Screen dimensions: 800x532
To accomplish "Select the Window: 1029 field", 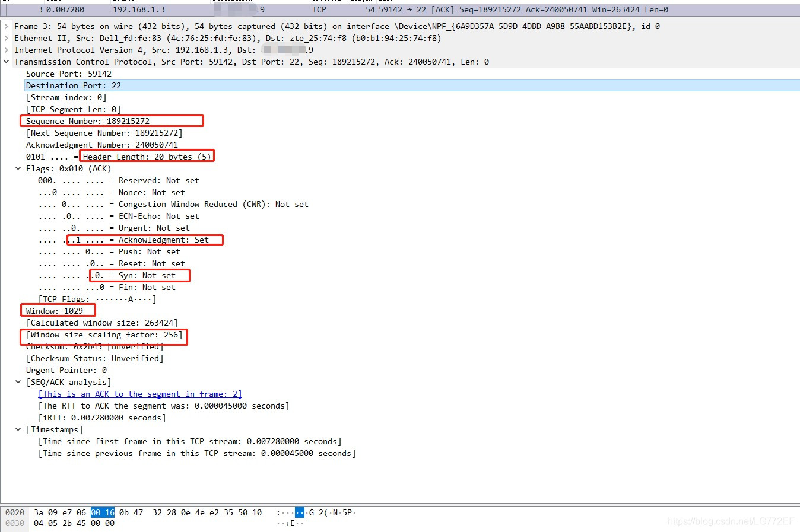I will 55,311.
